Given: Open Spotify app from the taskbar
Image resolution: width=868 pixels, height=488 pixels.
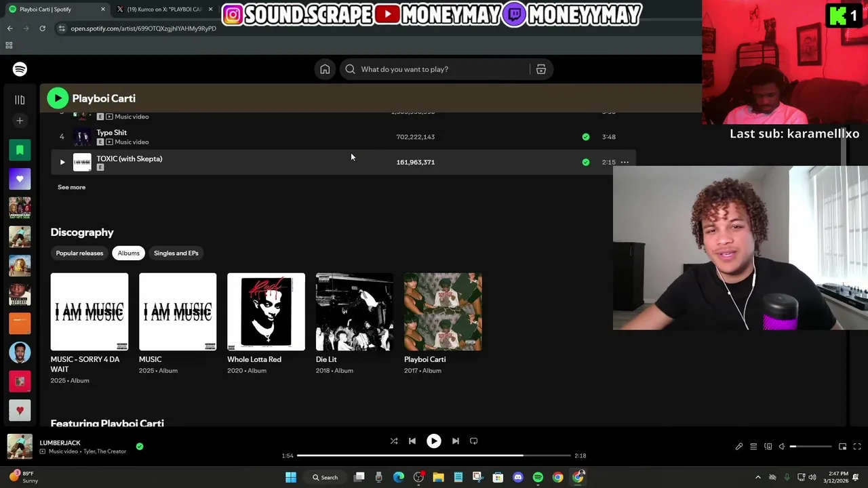Looking at the screenshot, I should [x=538, y=477].
